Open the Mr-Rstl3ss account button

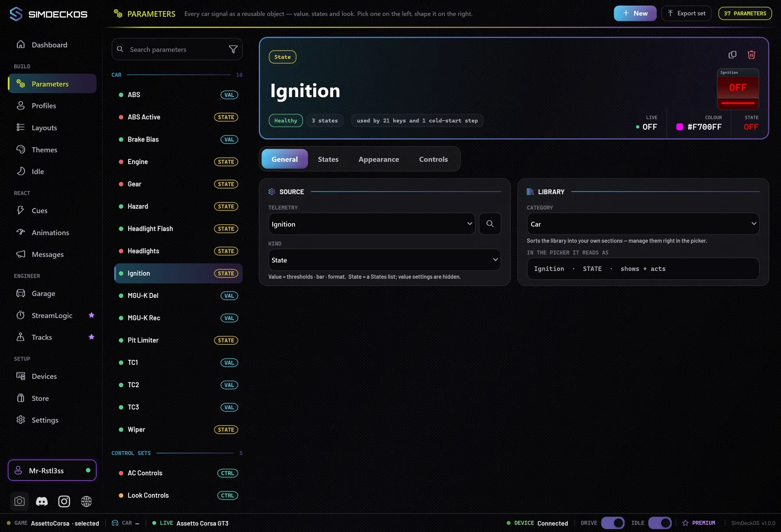(52, 470)
